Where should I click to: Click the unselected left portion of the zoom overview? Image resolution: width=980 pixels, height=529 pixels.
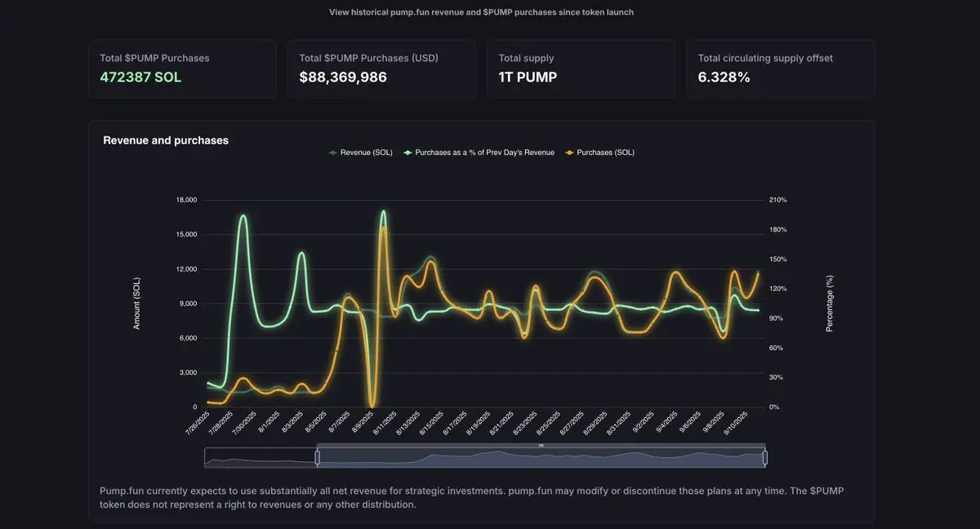[x=261, y=458]
